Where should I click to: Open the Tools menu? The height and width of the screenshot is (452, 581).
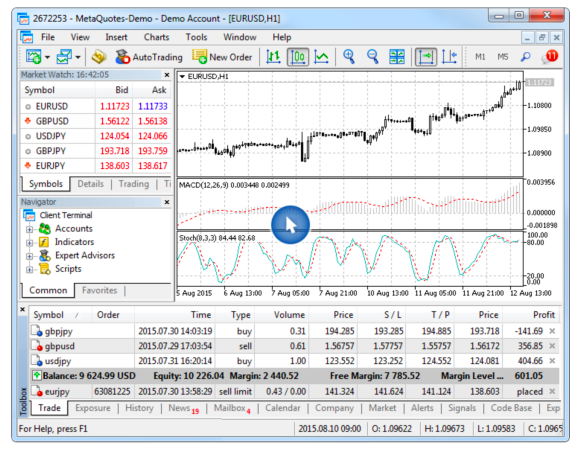tap(196, 37)
